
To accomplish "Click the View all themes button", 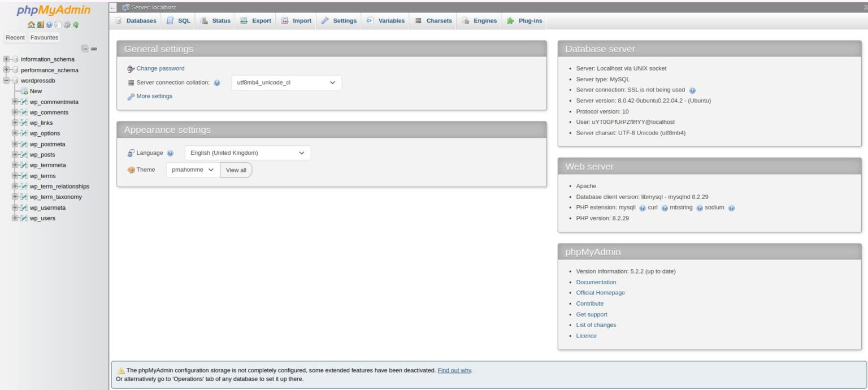I will pos(236,170).
